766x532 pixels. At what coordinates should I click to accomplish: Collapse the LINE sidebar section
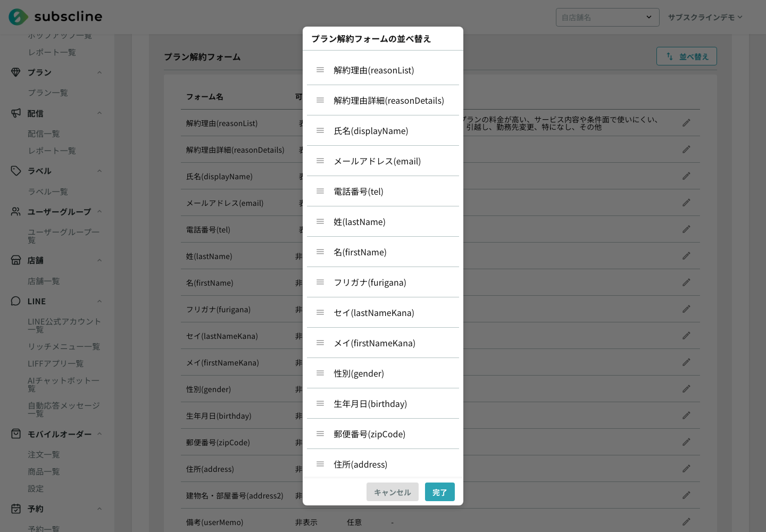(99, 301)
